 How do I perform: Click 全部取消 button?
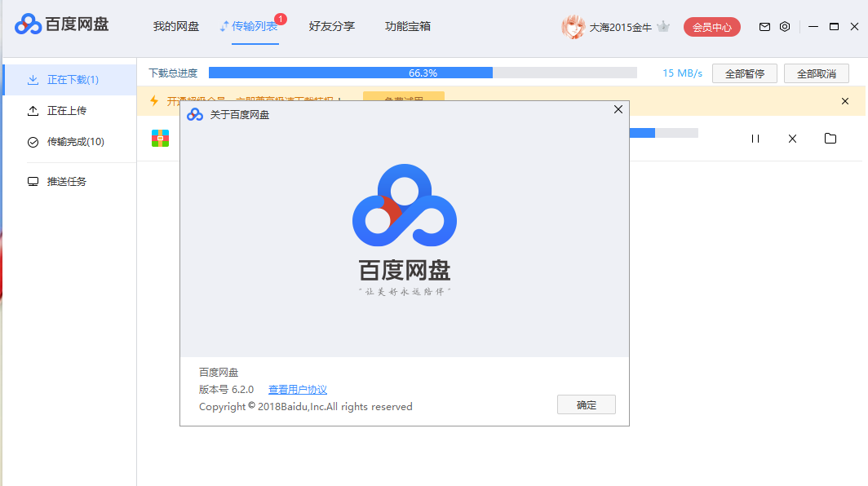(x=816, y=73)
